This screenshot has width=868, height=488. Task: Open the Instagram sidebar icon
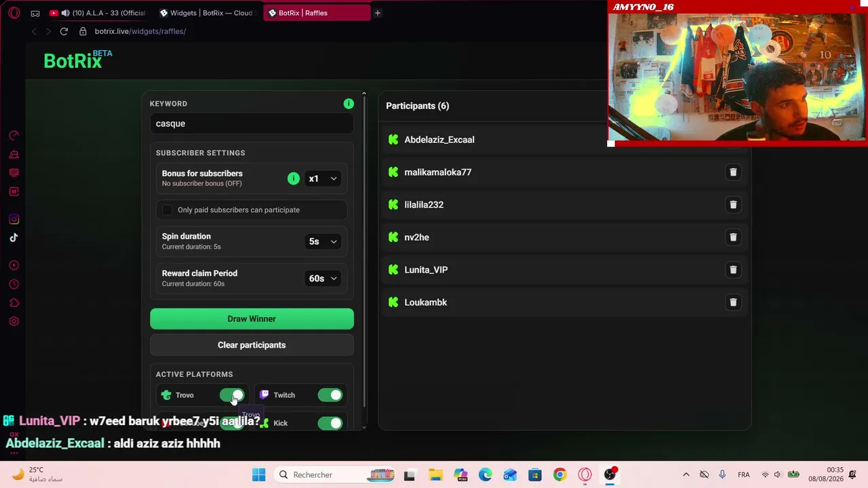pyautogui.click(x=14, y=219)
